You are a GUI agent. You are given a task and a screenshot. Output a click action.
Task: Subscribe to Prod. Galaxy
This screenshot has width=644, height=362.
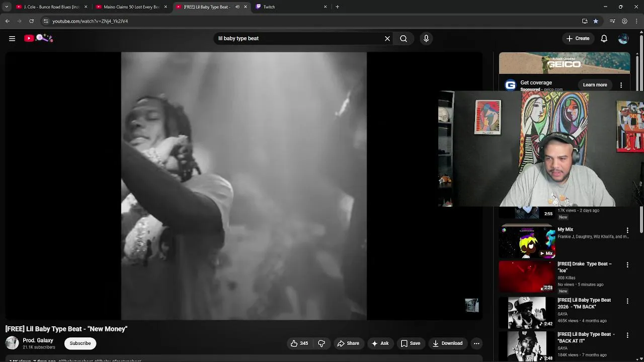coord(80,343)
